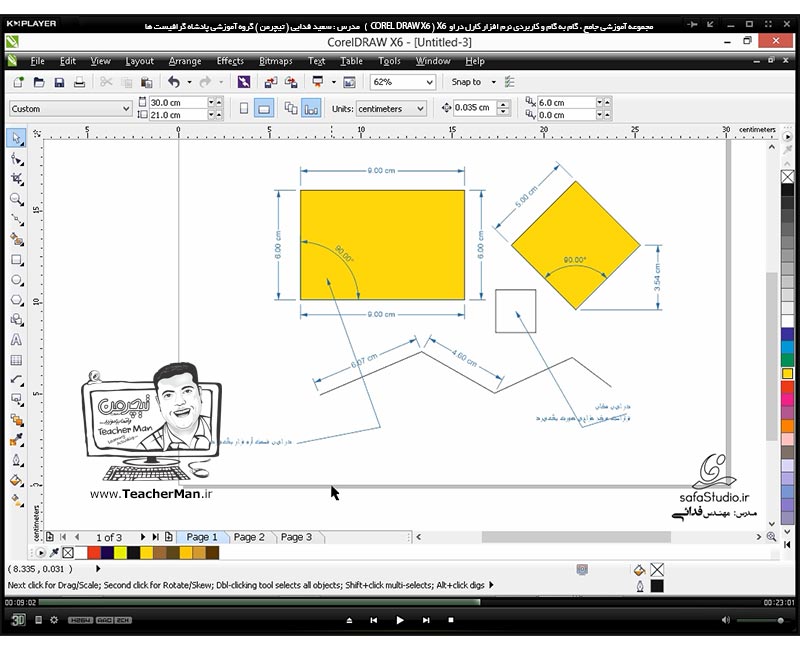This screenshot has height=650, width=800.
Task: Click the Print icon
Action: point(79,82)
